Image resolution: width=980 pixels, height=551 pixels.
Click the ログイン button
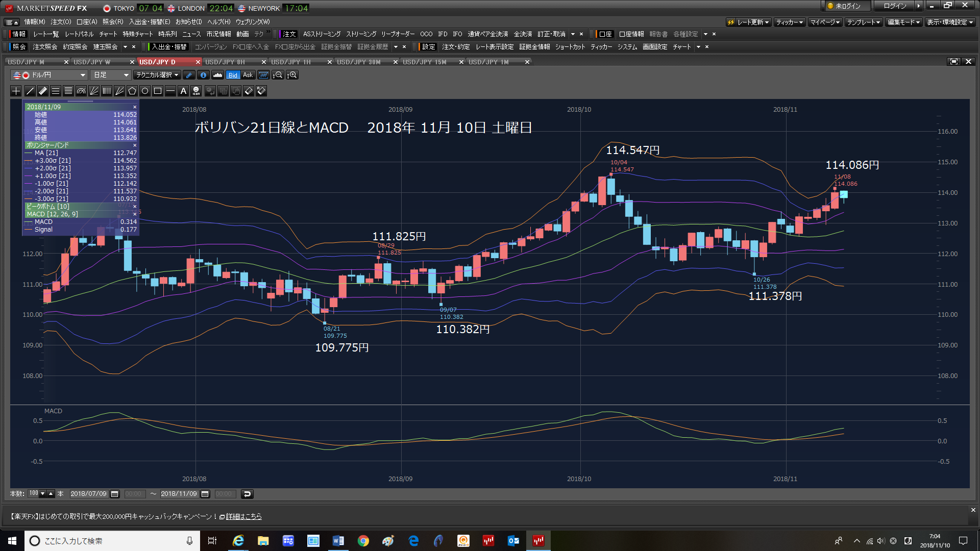point(895,6)
